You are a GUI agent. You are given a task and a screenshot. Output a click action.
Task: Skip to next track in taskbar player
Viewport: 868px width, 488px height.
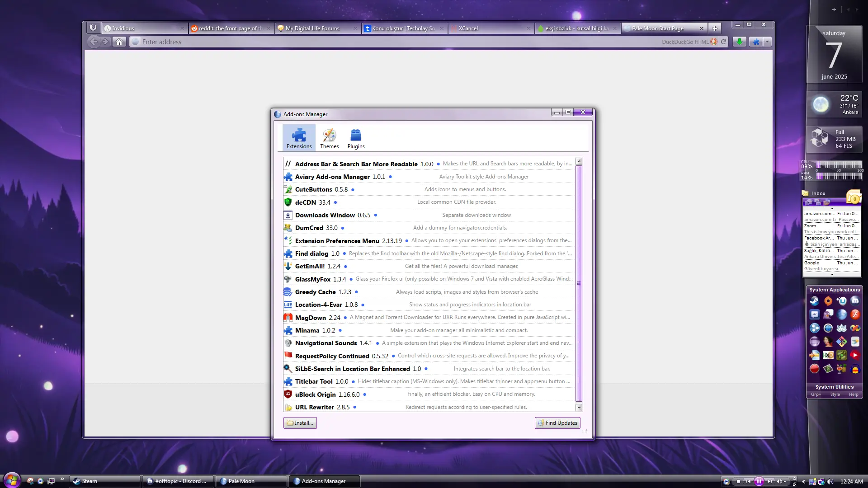(769, 482)
